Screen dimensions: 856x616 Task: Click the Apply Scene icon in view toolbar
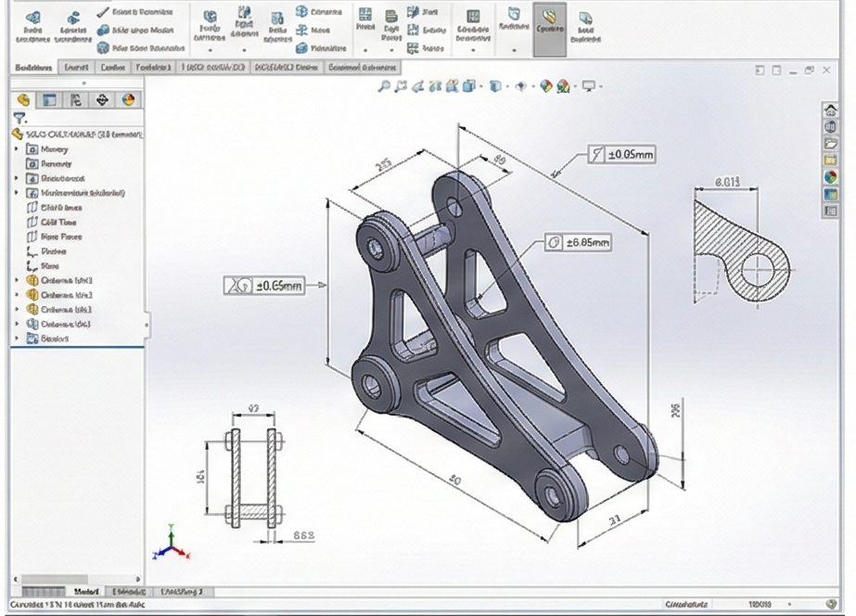[x=563, y=85]
